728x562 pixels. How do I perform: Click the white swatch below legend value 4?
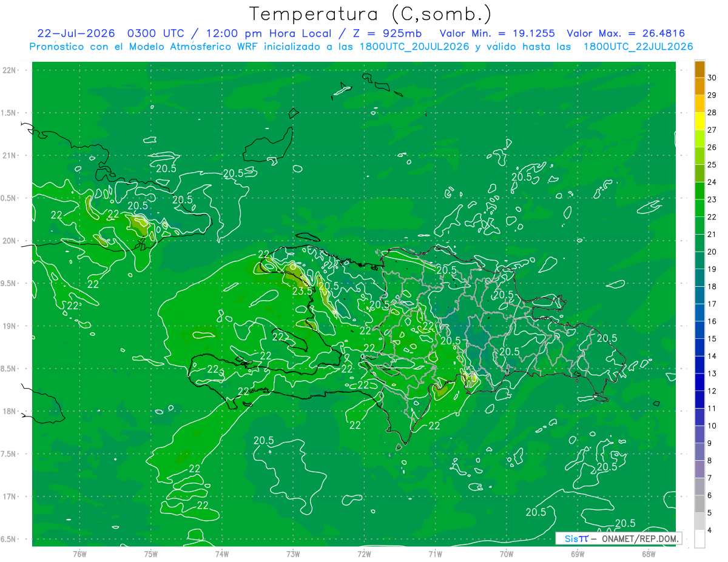point(699,539)
